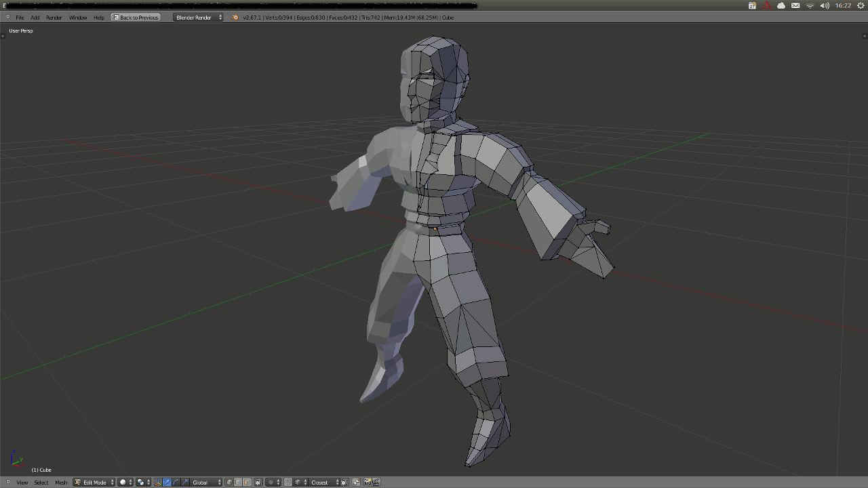Select the translate manipulator icon
868x488 pixels.
(167, 483)
